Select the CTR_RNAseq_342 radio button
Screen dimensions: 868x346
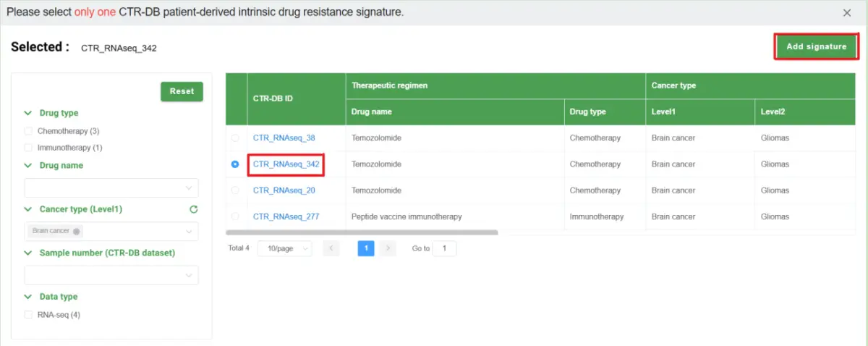pyautogui.click(x=235, y=164)
